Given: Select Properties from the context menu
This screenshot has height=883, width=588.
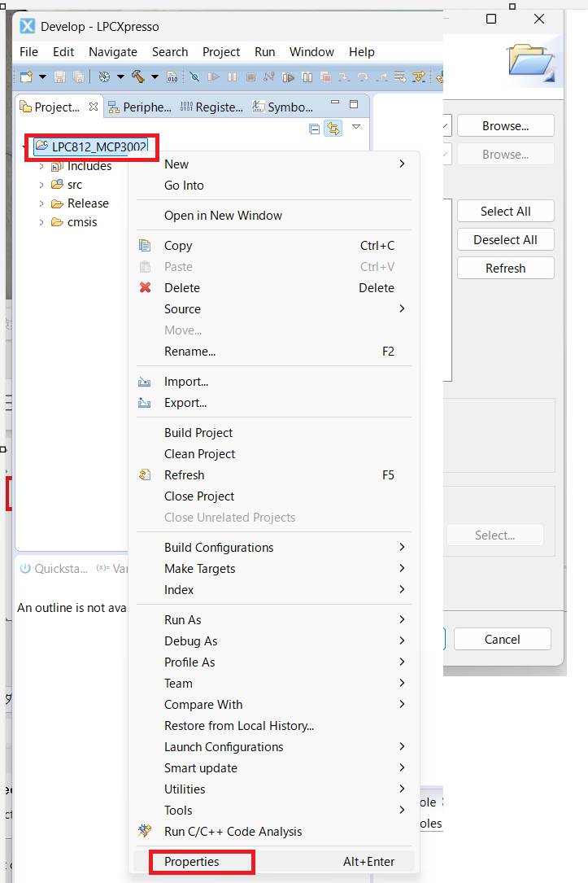Looking at the screenshot, I should pyautogui.click(x=192, y=862).
